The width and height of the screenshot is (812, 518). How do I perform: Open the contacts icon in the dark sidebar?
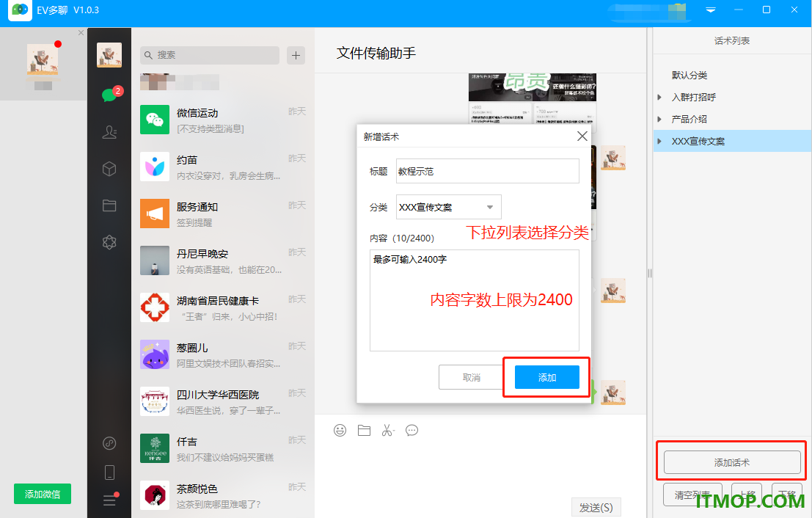pyautogui.click(x=109, y=132)
